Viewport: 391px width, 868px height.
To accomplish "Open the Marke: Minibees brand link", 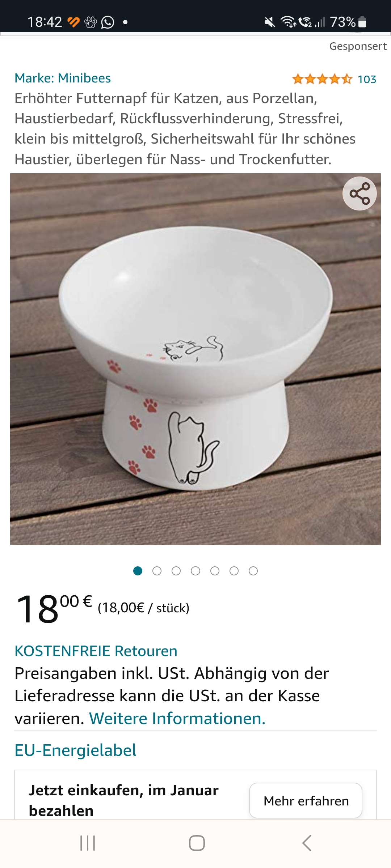I will tap(63, 78).
